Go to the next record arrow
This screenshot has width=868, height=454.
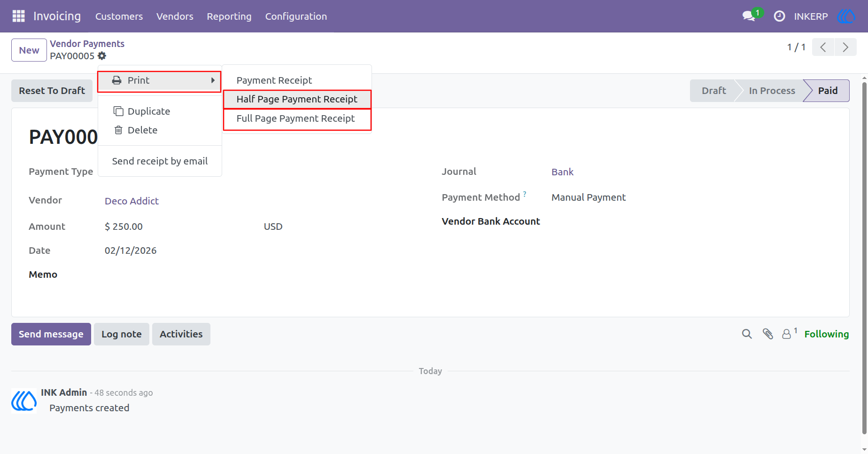coord(845,47)
